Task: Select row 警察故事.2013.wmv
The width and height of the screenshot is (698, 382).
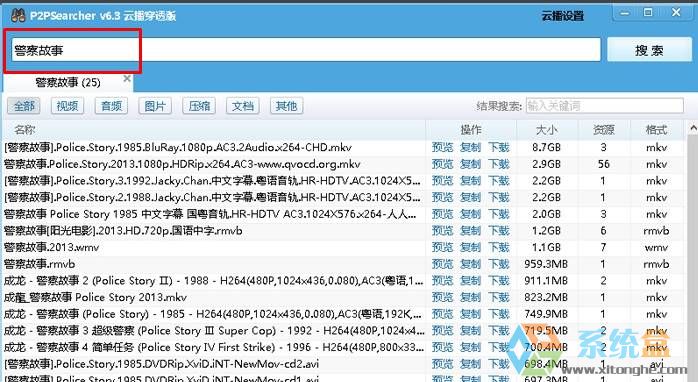Action: (52, 248)
